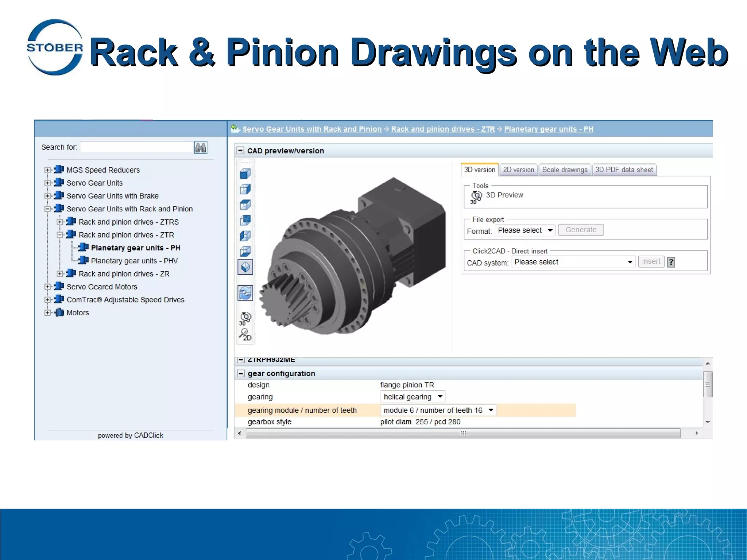747x560 pixels.
Task: Switch to the 2D version tab
Action: [x=518, y=170]
